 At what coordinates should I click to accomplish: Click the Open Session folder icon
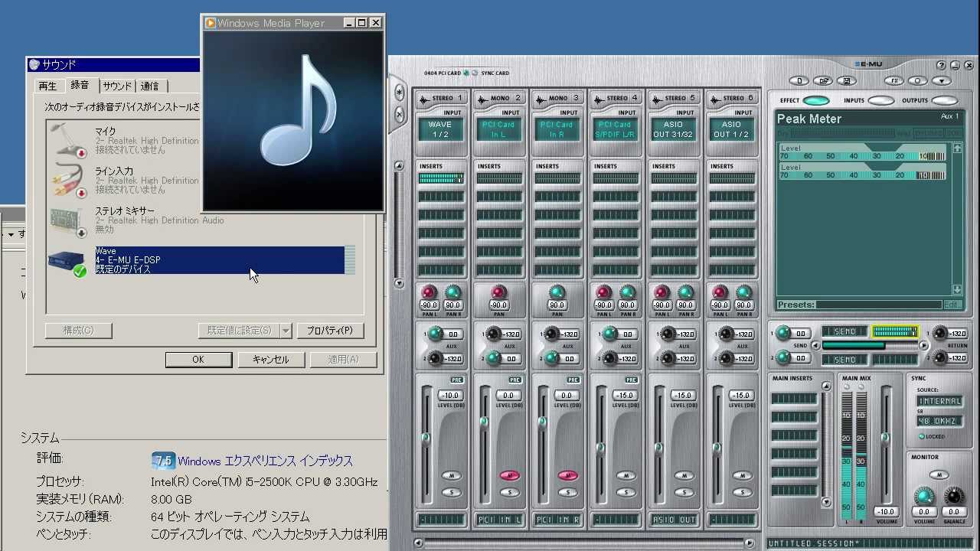(823, 80)
